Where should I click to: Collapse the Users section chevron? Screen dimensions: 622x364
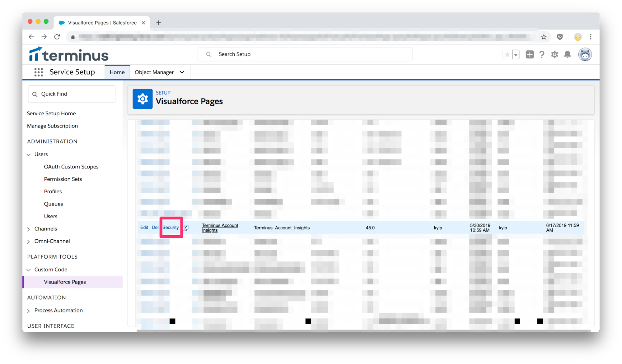(29, 154)
